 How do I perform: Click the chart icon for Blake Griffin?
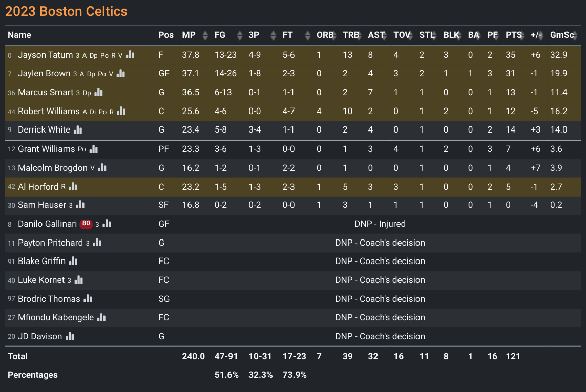click(73, 261)
